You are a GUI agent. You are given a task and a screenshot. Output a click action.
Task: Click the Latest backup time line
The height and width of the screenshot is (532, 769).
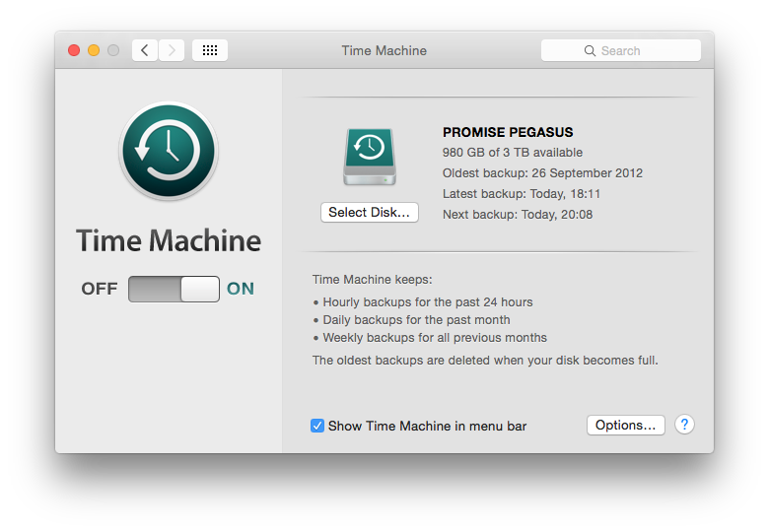[522, 194]
